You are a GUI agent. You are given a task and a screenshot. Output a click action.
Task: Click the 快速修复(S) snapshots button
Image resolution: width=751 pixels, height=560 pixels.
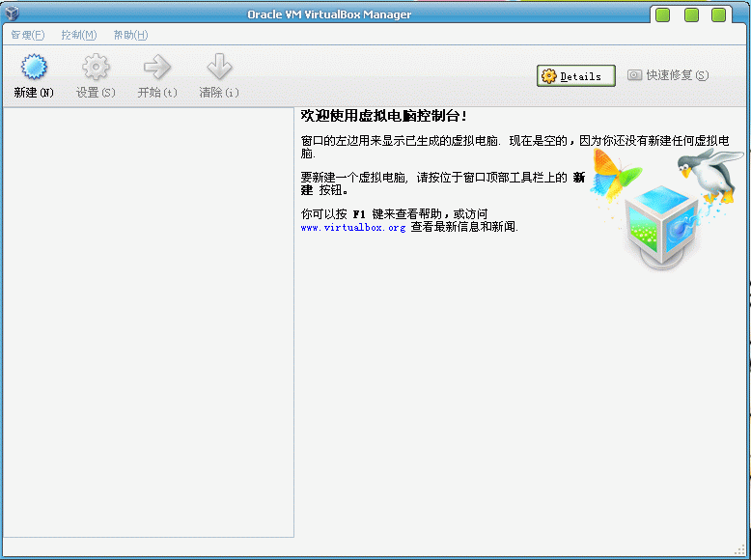[x=668, y=75]
